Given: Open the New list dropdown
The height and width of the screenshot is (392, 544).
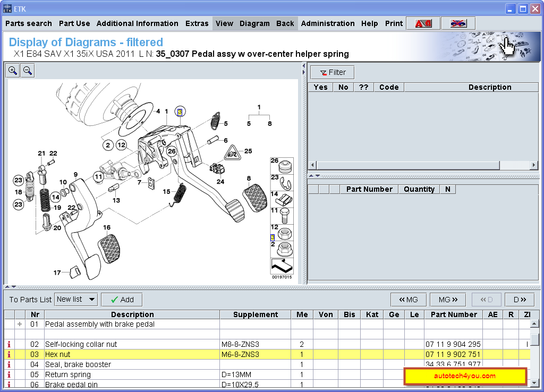Looking at the screenshot, I should (76, 300).
